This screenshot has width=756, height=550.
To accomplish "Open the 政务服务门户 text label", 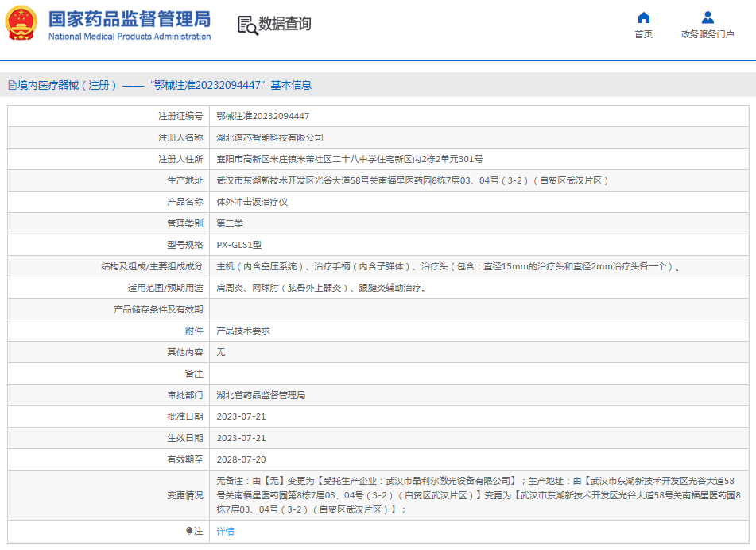I will [708, 34].
